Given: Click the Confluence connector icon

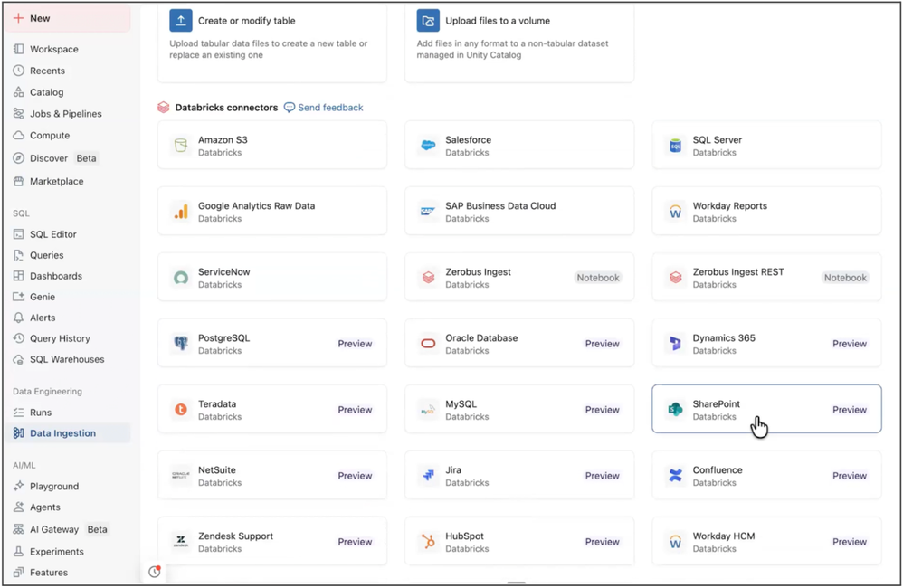Looking at the screenshot, I should (675, 476).
